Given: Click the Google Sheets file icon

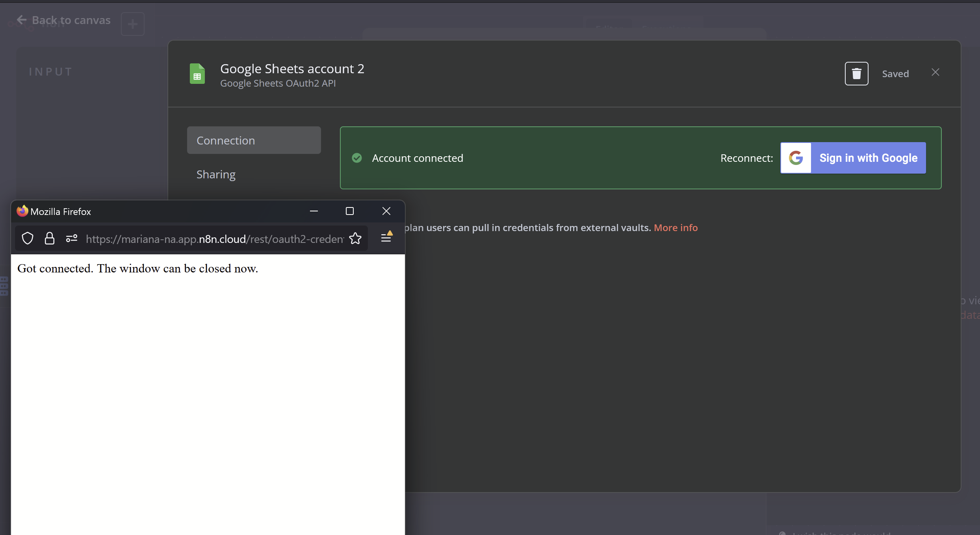Looking at the screenshot, I should click(197, 74).
